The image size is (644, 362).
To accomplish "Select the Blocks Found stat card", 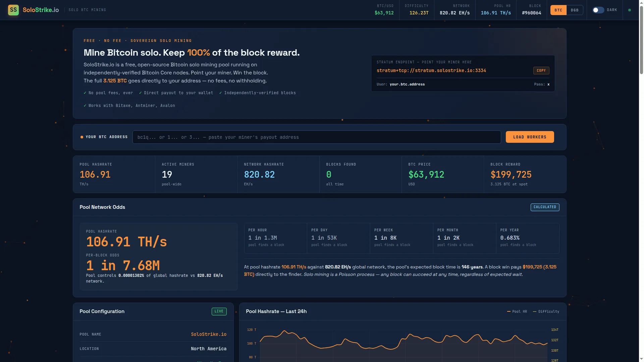I will (x=361, y=174).
